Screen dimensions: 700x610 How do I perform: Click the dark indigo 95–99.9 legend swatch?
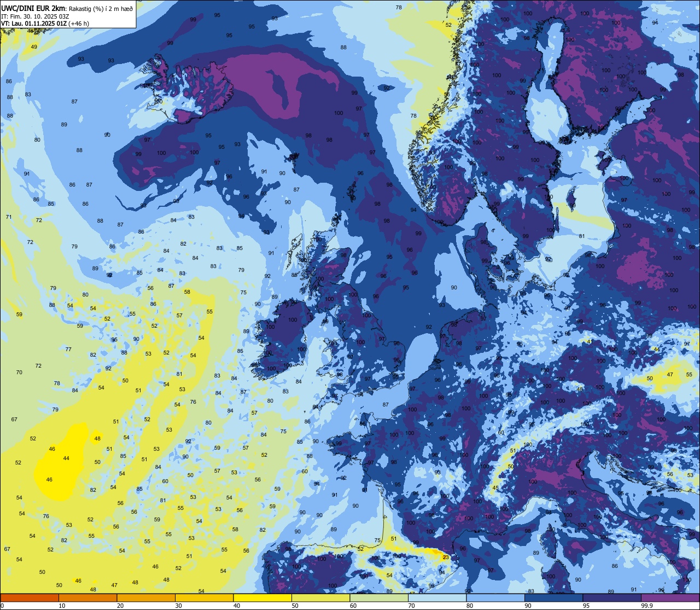click(x=612, y=597)
